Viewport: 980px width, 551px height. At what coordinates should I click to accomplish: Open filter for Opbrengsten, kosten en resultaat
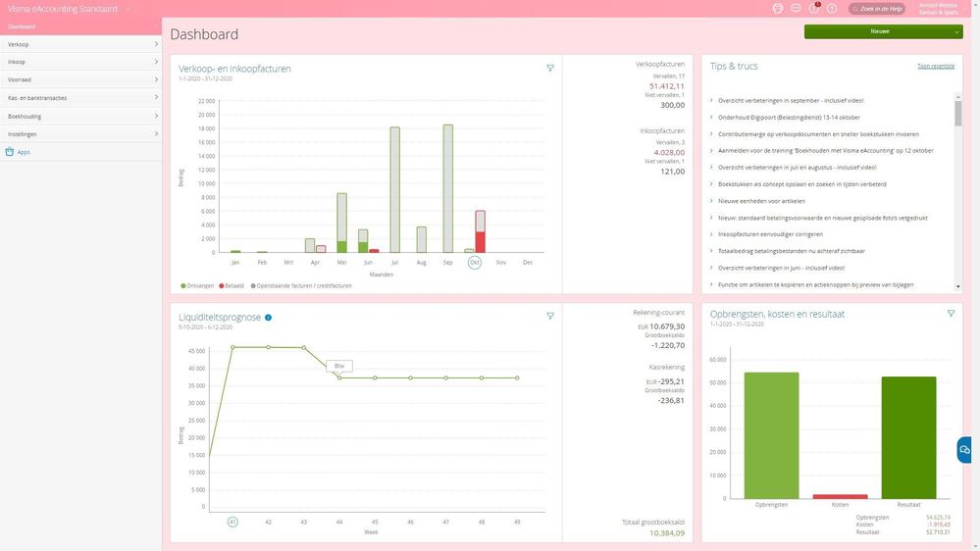coord(951,314)
